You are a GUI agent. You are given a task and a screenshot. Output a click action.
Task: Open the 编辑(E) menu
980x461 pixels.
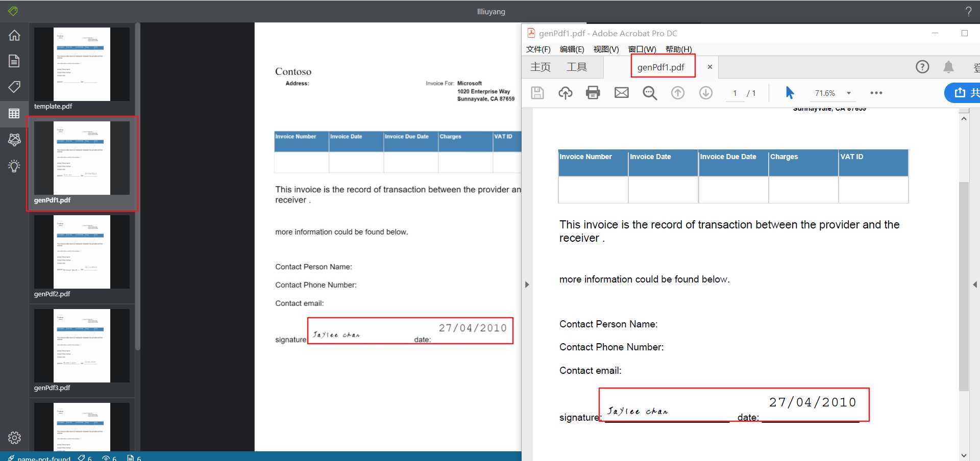[572, 49]
